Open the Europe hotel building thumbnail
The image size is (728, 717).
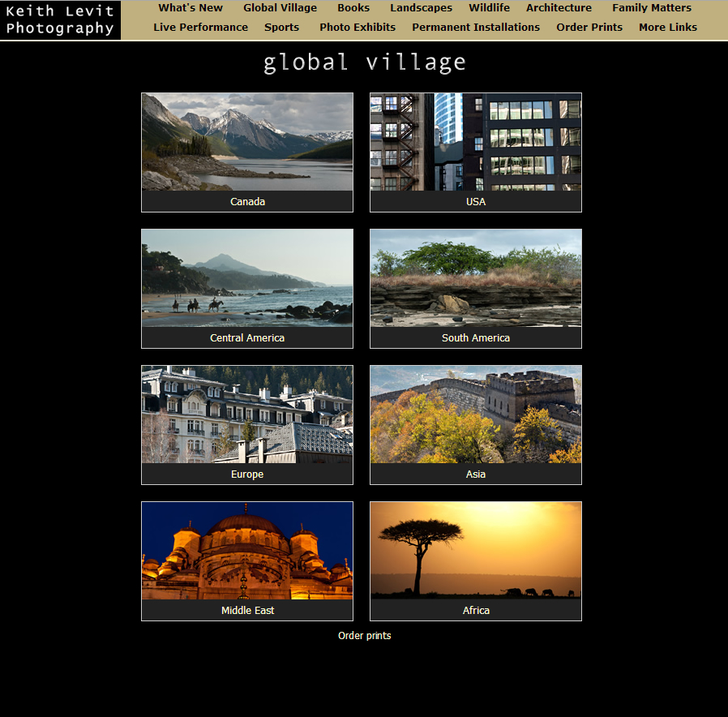(247, 414)
